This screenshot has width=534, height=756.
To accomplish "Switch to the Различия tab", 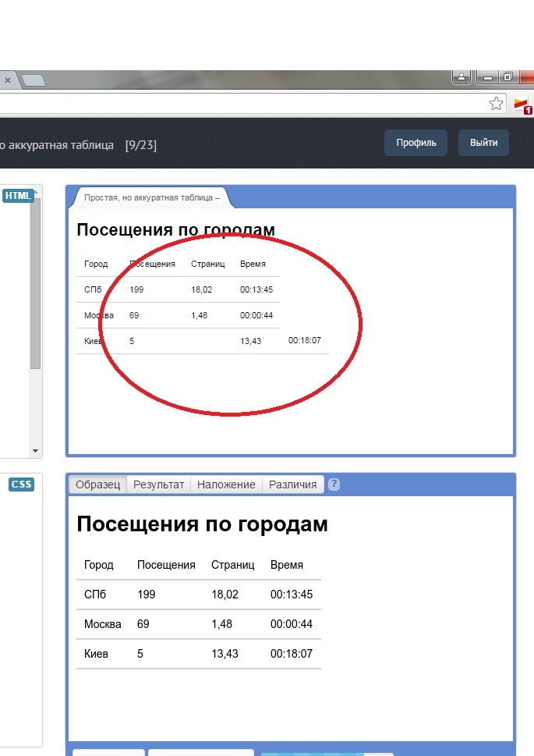I will [x=292, y=484].
